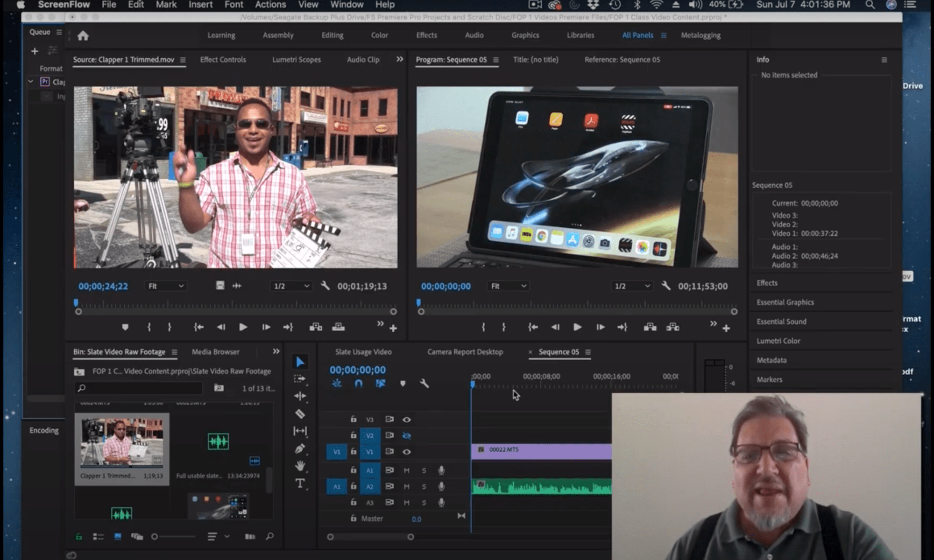Toggle V3 track output eye
This screenshot has height=560, width=934.
pos(407,420)
